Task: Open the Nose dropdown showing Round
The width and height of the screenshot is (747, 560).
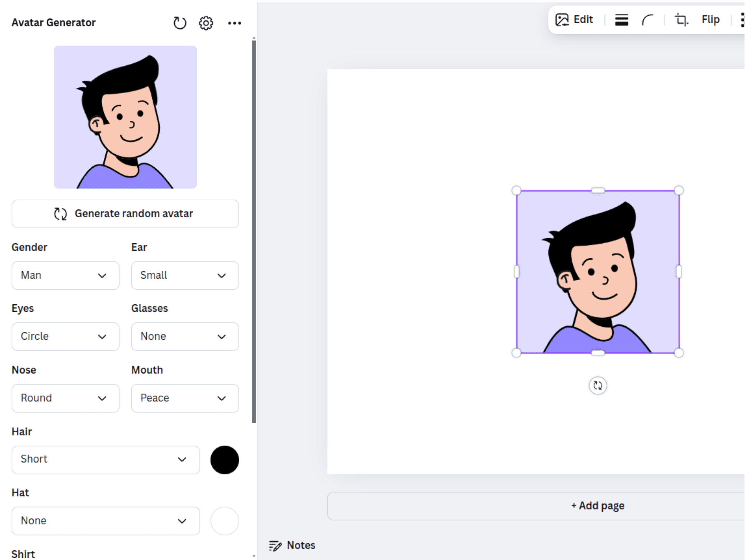Action: 65,398
